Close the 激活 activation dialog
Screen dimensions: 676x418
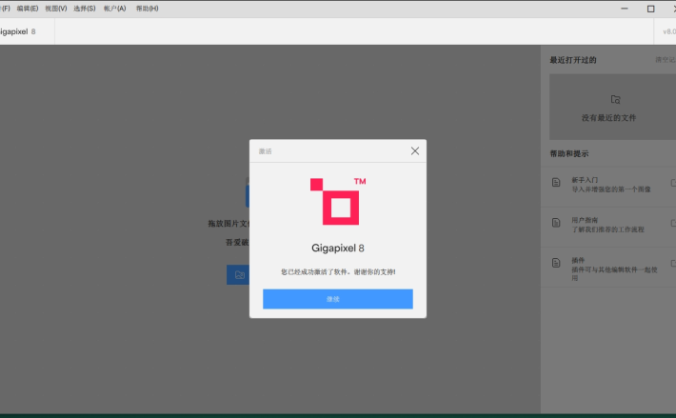pyautogui.click(x=415, y=151)
